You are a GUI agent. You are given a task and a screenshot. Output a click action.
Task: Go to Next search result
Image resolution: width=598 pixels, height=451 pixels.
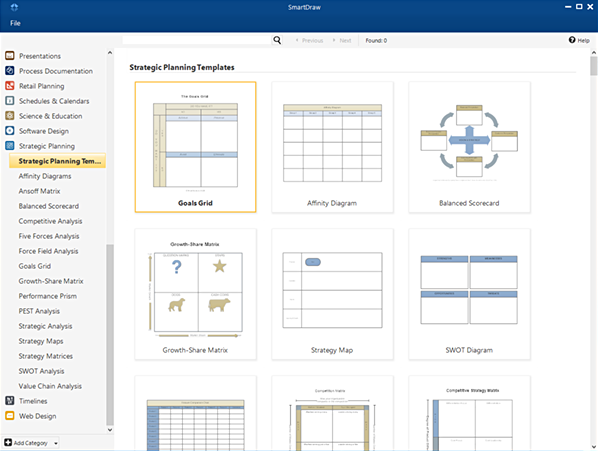[x=342, y=40]
